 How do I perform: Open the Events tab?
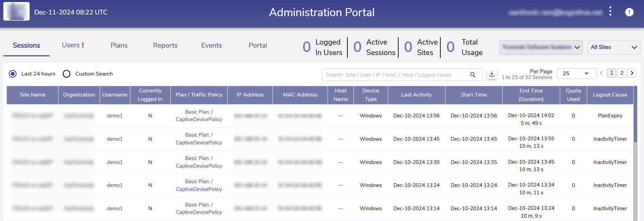pyautogui.click(x=211, y=45)
